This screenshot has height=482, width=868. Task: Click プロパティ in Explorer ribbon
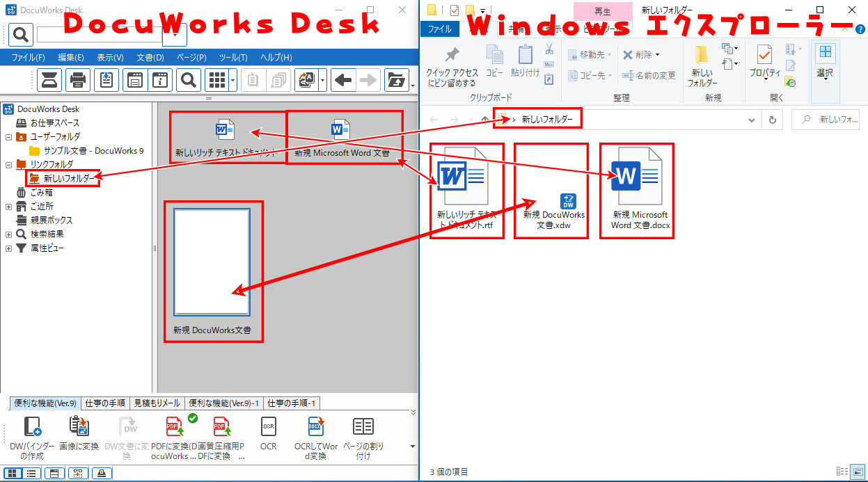[x=764, y=63]
